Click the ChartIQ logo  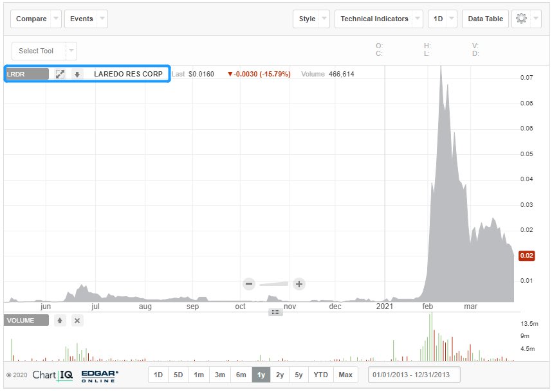(53, 375)
